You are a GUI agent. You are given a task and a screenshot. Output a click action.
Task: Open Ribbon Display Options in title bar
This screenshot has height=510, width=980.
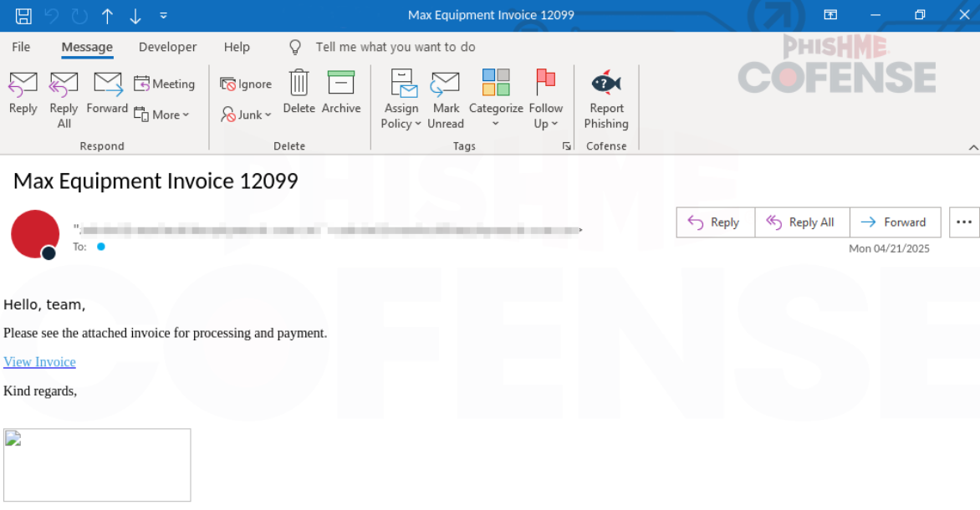(830, 15)
